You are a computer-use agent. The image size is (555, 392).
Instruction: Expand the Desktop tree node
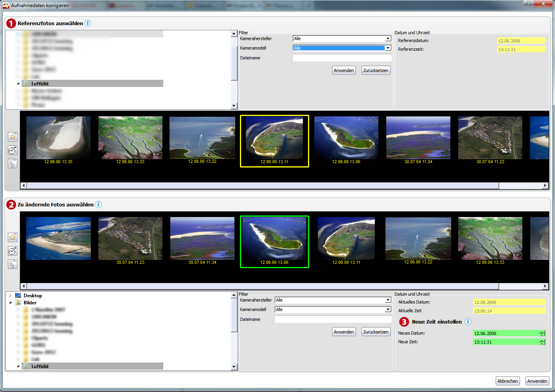(x=11, y=296)
